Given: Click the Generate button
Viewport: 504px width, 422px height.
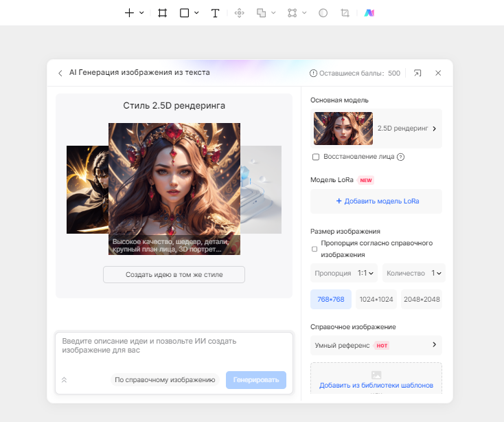Looking at the screenshot, I should click(256, 380).
